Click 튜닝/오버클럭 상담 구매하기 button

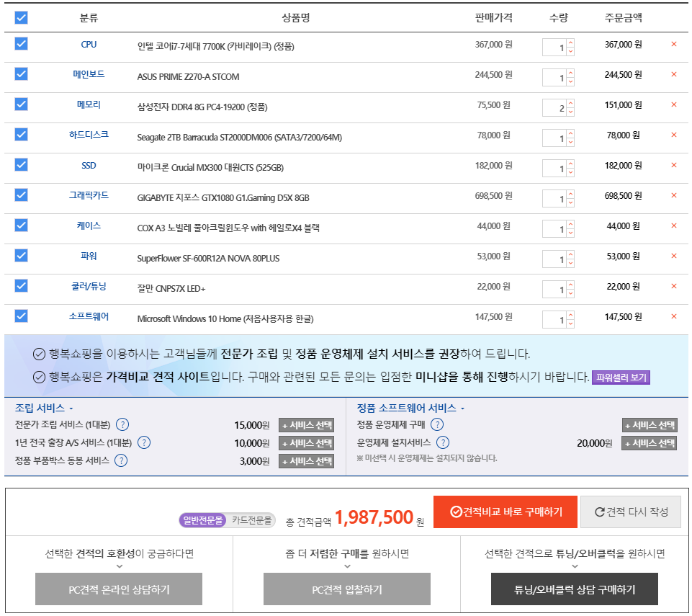[x=575, y=589]
